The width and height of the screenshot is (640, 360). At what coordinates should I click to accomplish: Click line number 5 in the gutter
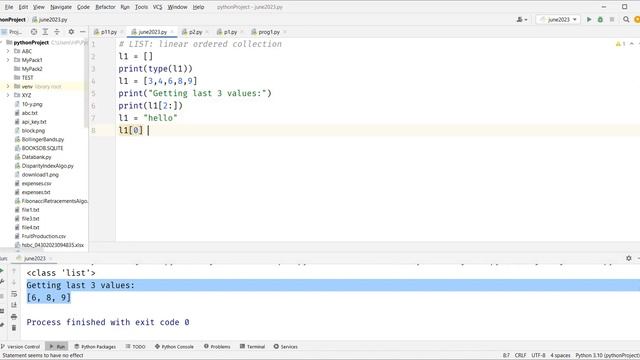pos(93,93)
